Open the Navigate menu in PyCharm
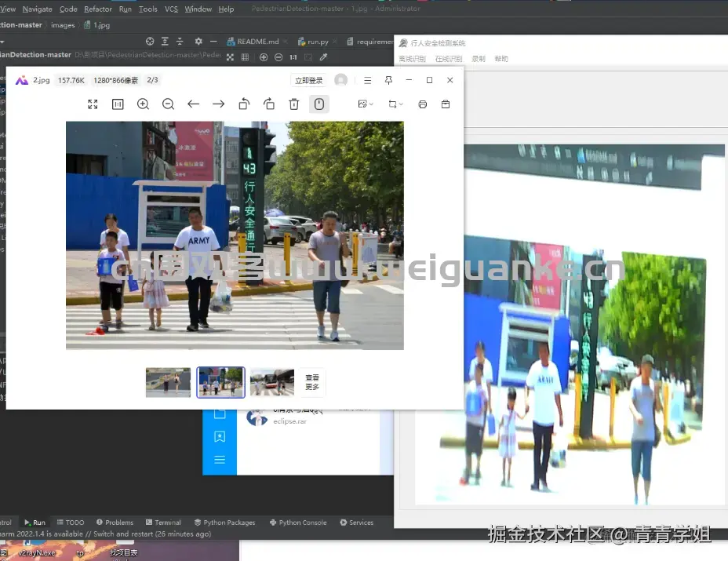The width and height of the screenshot is (728, 561). coord(37,9)
